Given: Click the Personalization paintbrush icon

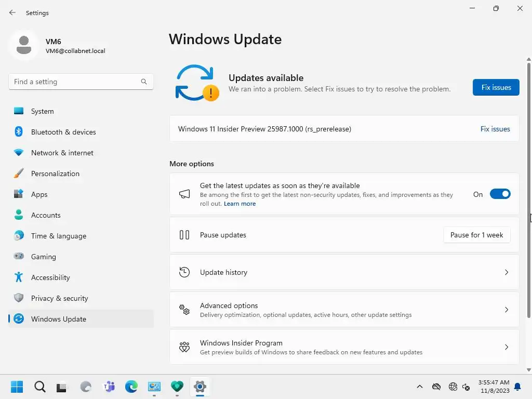Looking at the screenshot, I should click(19, 174).
